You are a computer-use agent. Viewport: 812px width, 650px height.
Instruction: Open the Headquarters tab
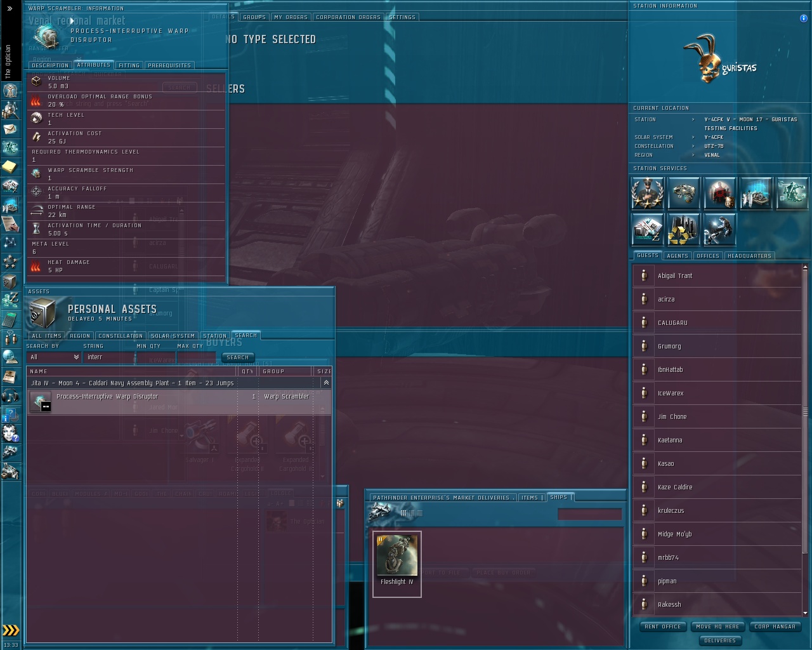click(750, 256)
